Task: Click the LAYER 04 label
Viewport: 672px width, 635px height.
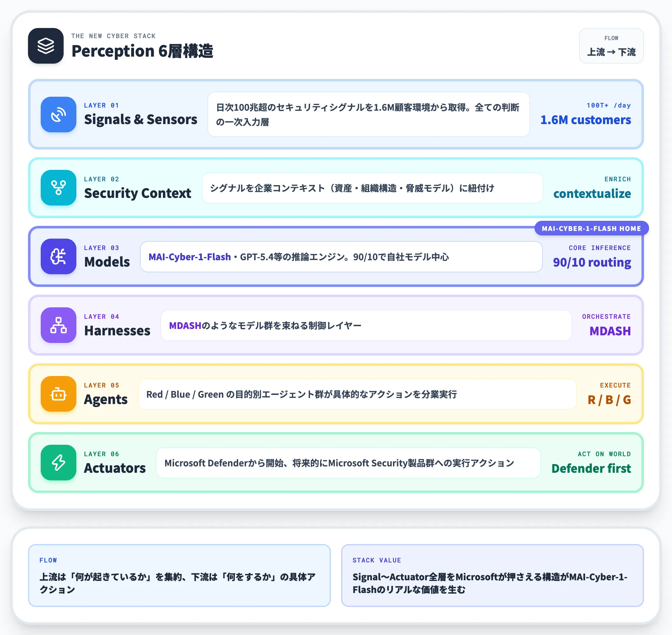Action: [101, 317]
